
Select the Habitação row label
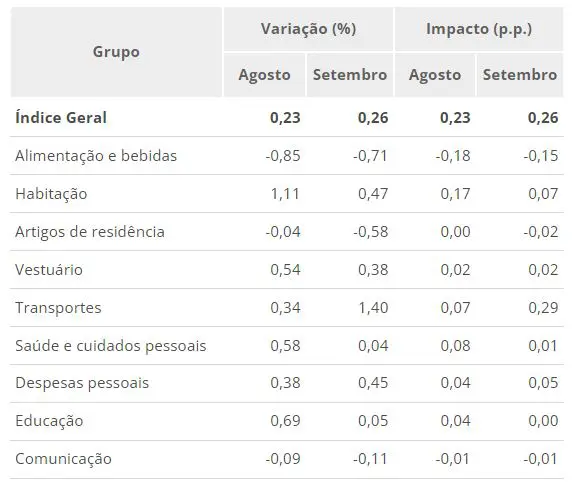click(51, 194)
